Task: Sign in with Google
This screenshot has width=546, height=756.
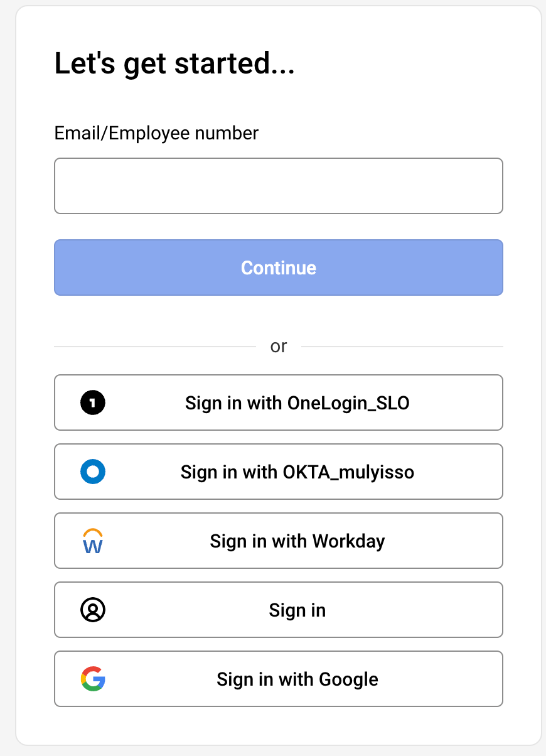Action: [x=279, y=679]
